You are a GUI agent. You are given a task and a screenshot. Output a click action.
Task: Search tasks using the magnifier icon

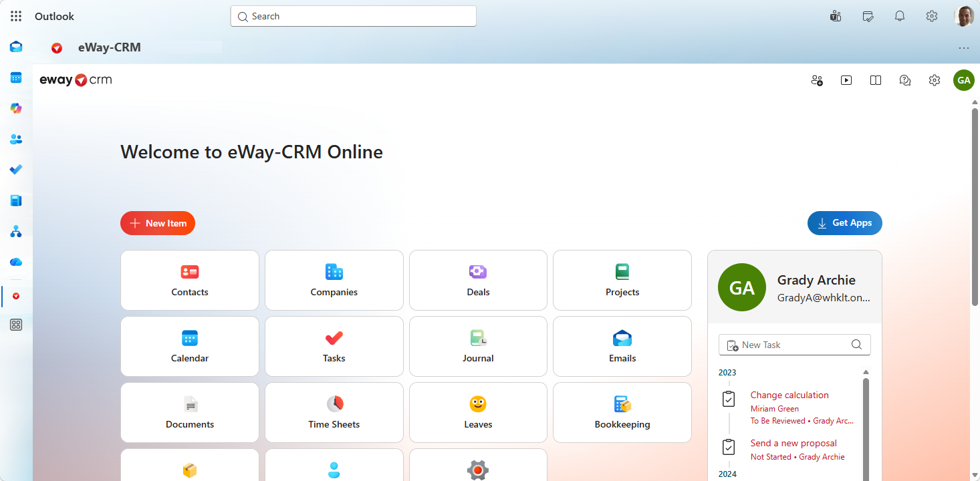click(x=856, y=345)
